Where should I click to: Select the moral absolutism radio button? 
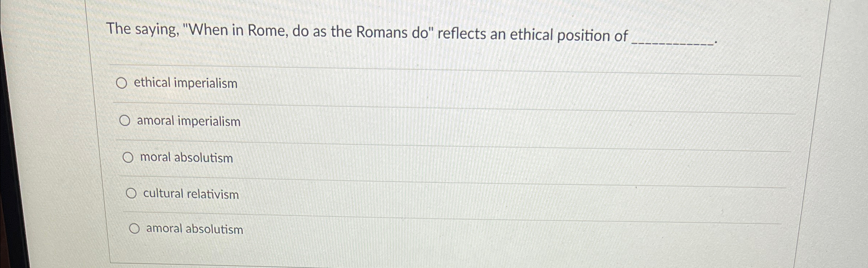pos(128,157)
